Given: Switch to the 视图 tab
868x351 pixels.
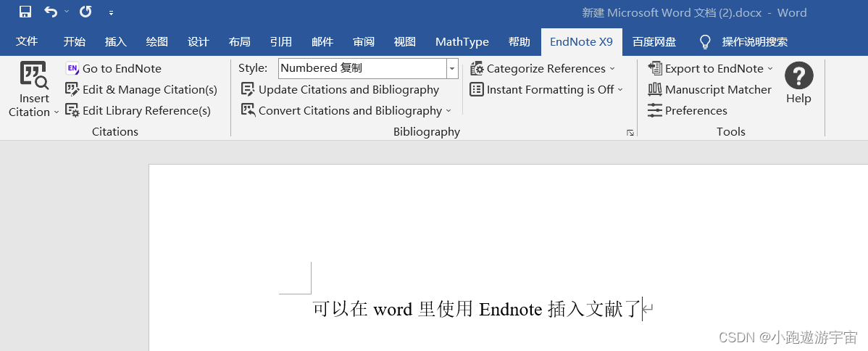Looking at the screenshot, I should 405,41.
